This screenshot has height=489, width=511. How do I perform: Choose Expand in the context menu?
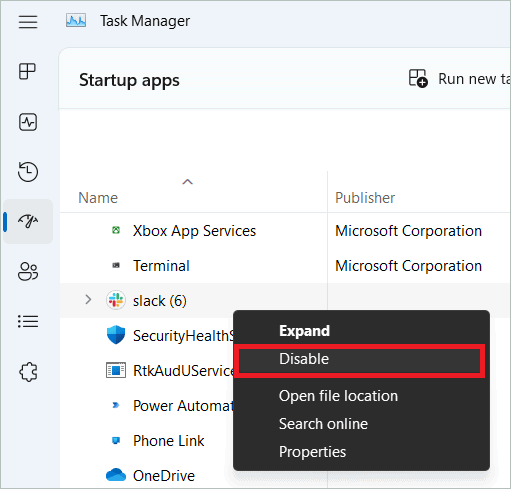click(304, 331)
